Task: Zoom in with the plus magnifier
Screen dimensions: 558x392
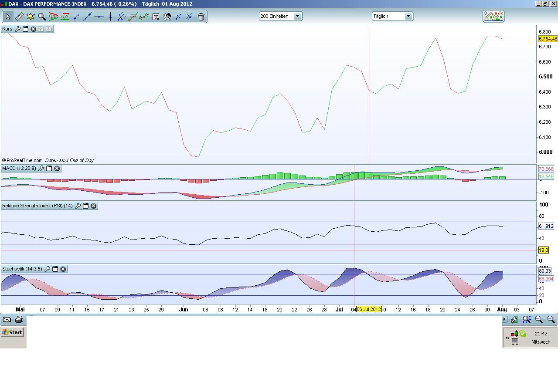Action: (551, 320)
